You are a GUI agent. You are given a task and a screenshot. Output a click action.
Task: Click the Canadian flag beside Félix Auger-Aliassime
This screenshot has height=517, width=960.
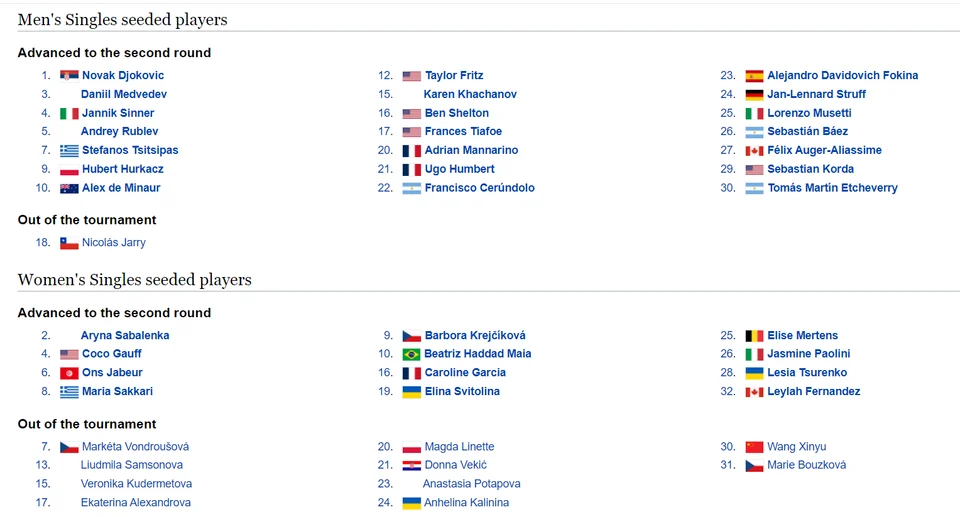754,151
